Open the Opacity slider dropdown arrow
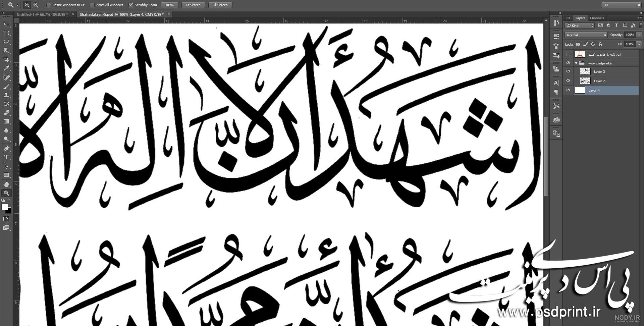This screenshot has width=644, height=326. point(639,35)
